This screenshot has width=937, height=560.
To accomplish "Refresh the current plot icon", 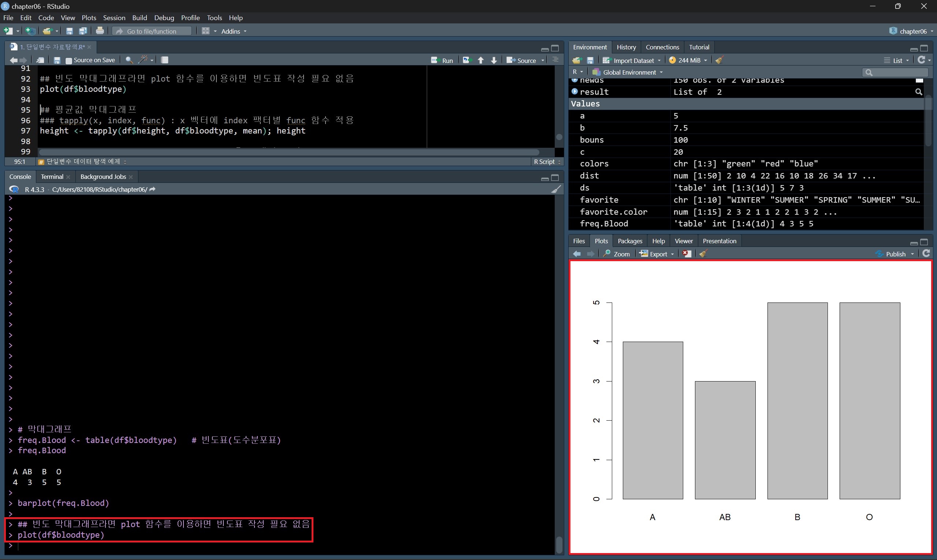I will 926,253.
